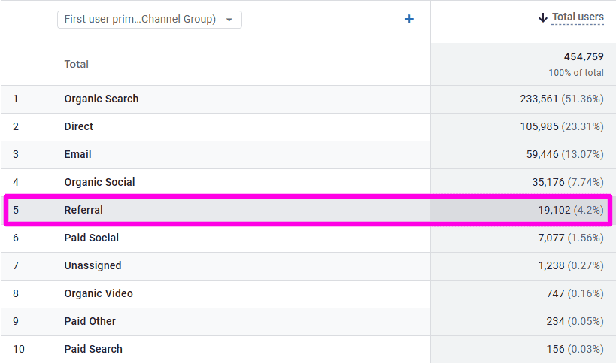Click the value 105,985 (23.31%)

[562, 126]
